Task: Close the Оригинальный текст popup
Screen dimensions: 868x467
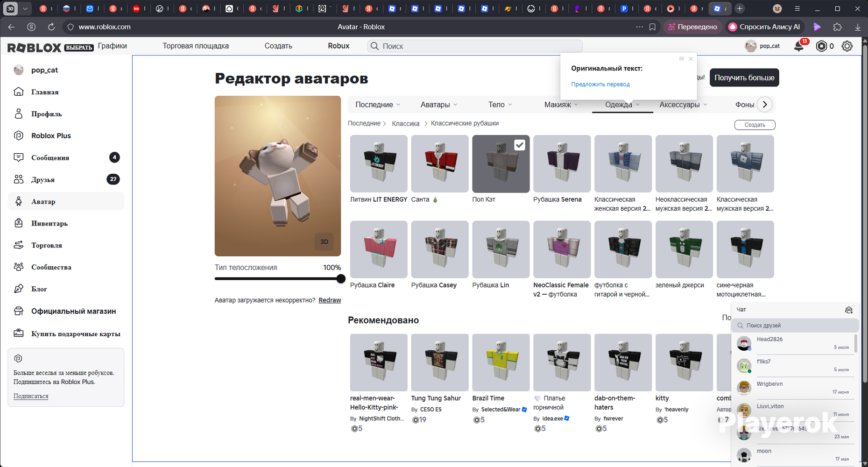Action: tap(691, 59)
